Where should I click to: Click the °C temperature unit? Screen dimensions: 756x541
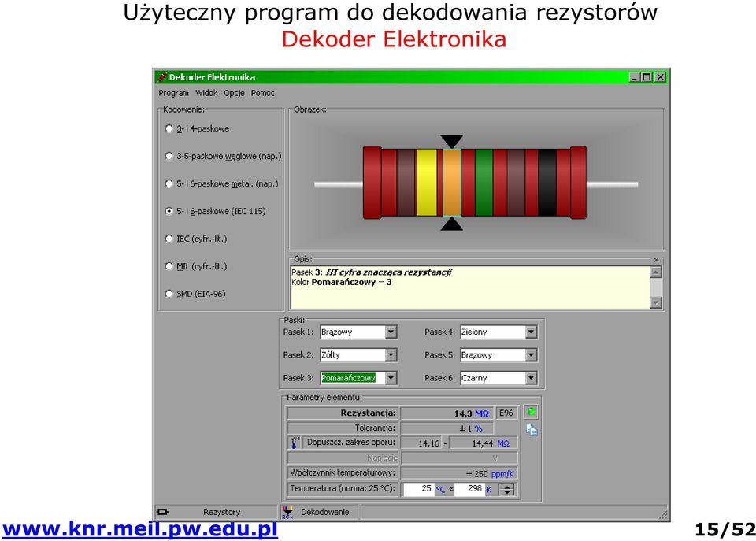(x=441, y=489)
